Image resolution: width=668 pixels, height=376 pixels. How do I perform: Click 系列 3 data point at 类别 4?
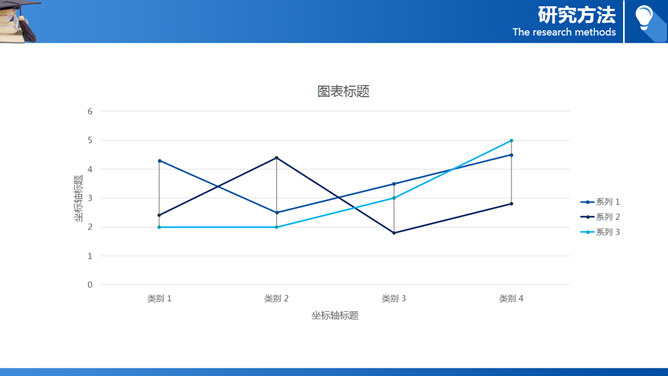tap(511, 140)
